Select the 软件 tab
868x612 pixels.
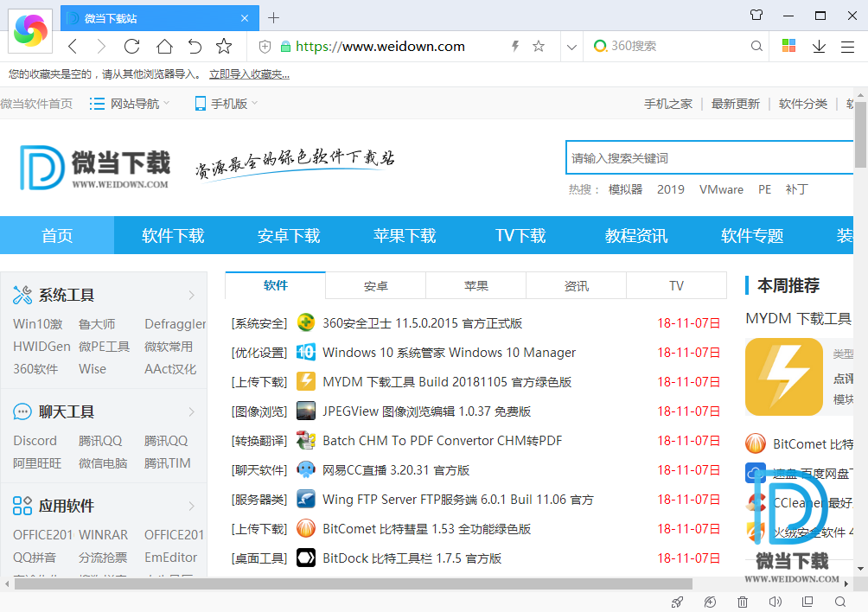276,285
